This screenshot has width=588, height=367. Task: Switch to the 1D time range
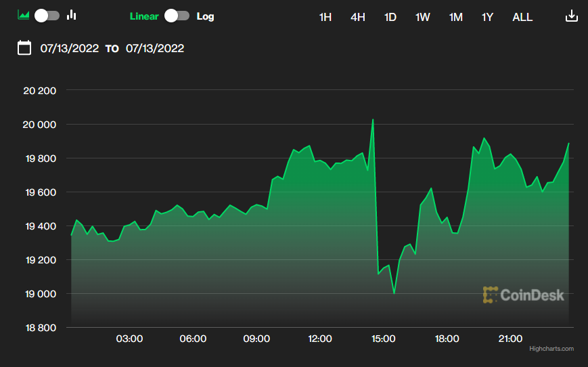click(390, 17)
